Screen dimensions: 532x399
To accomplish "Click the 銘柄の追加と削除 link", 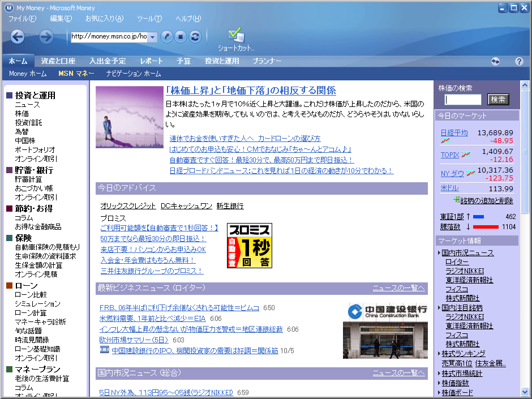I will coord(487,200).
